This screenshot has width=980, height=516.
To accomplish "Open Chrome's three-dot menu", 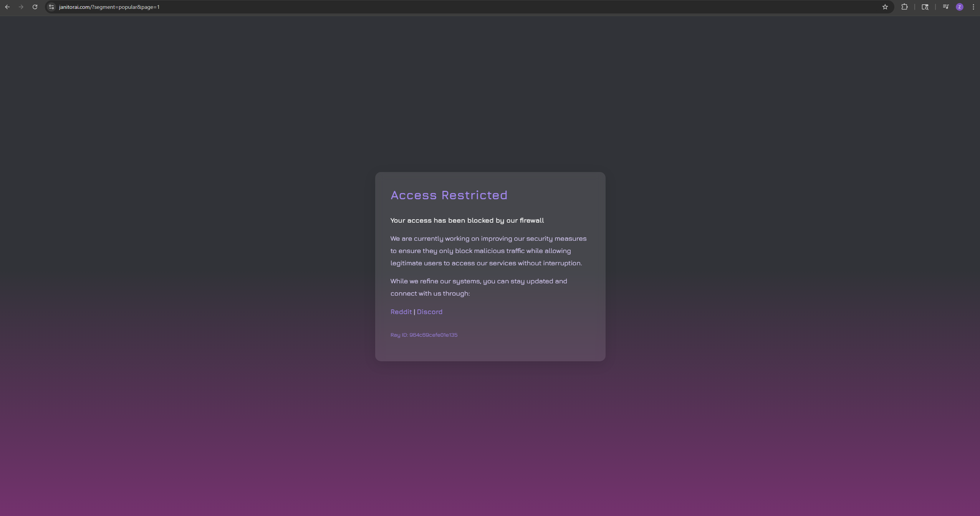I will pyautogui.click(x=973, y=7).
